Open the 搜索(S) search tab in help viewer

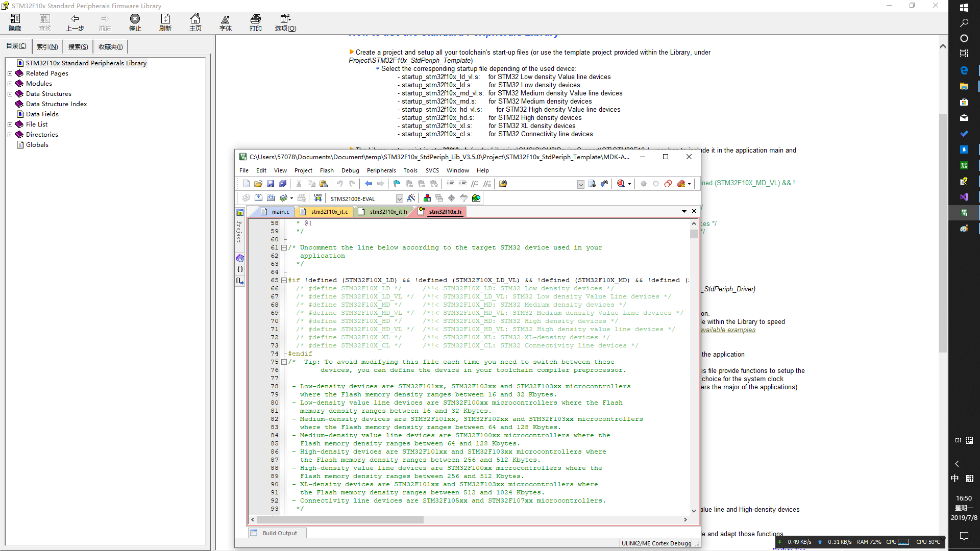click(78, 46)
